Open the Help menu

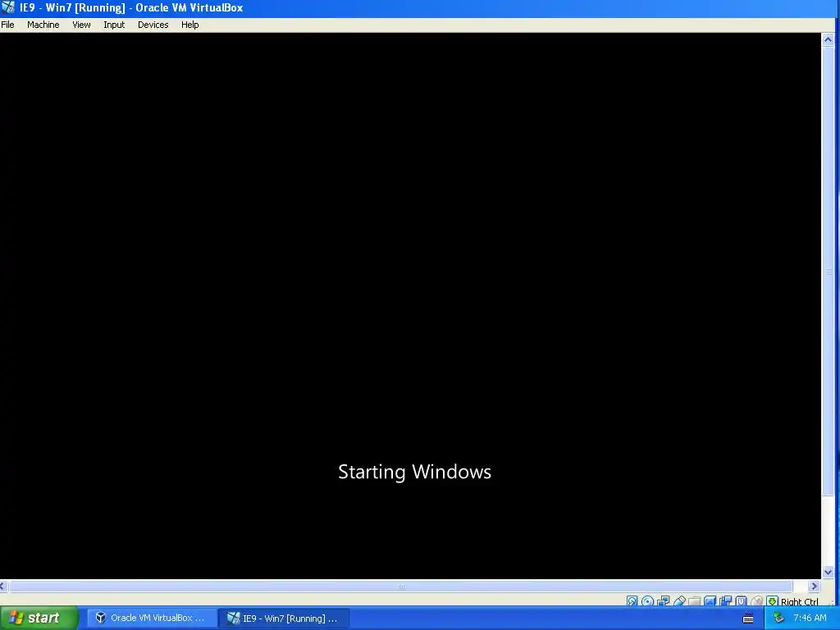click(x=189, y=25)
